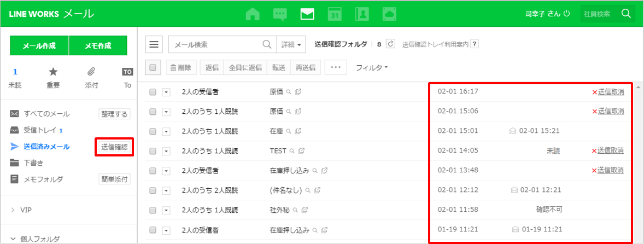Screen dimensions: 644x244
Task: Click the refresh icon beside folder count
Action: click(390, 44)
